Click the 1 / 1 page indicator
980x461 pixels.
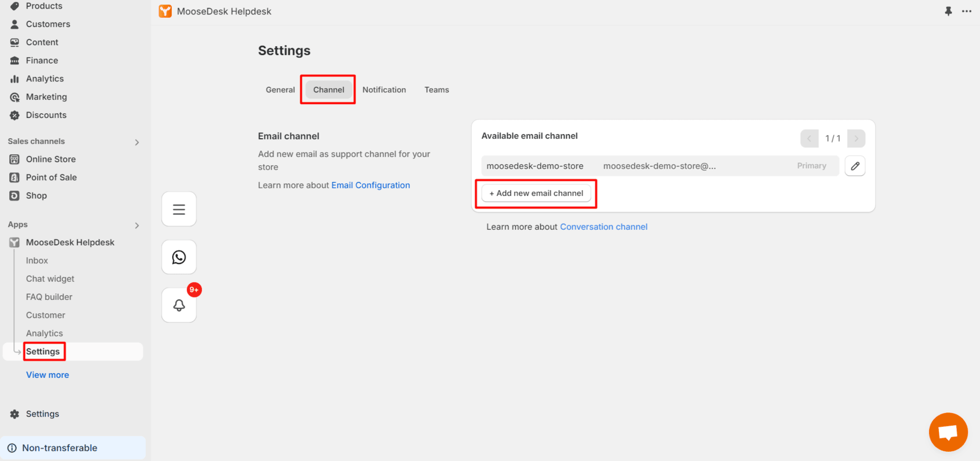[x=833, y=139]
